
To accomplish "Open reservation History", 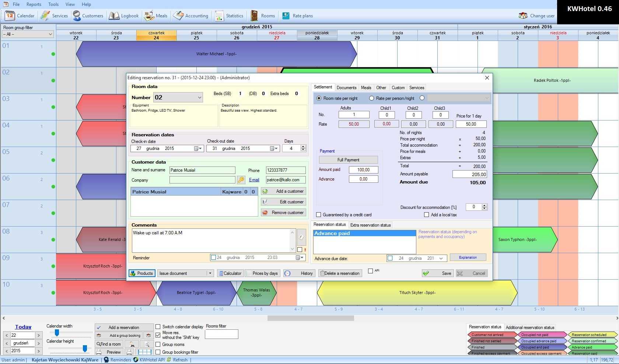I will click(x=299, y=273).
